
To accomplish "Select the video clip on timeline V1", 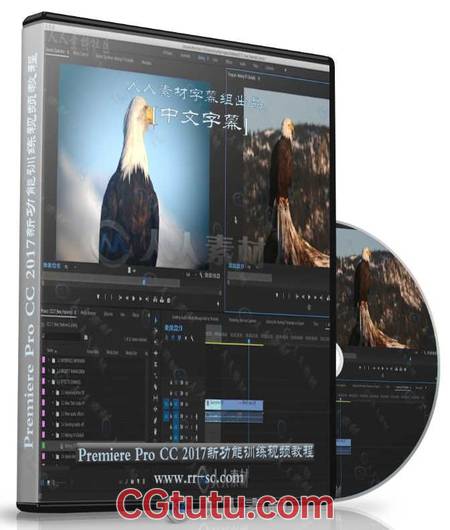I will [x=234, y=404].
